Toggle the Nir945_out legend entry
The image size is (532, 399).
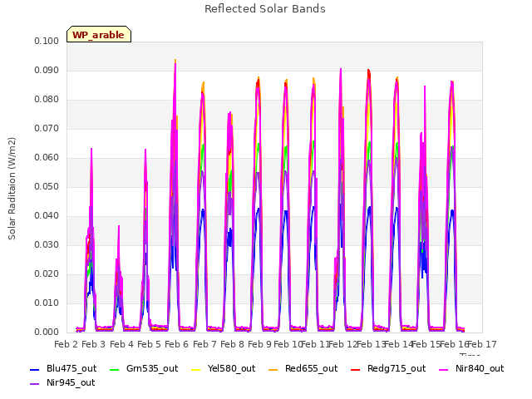[x=62, y=382]
